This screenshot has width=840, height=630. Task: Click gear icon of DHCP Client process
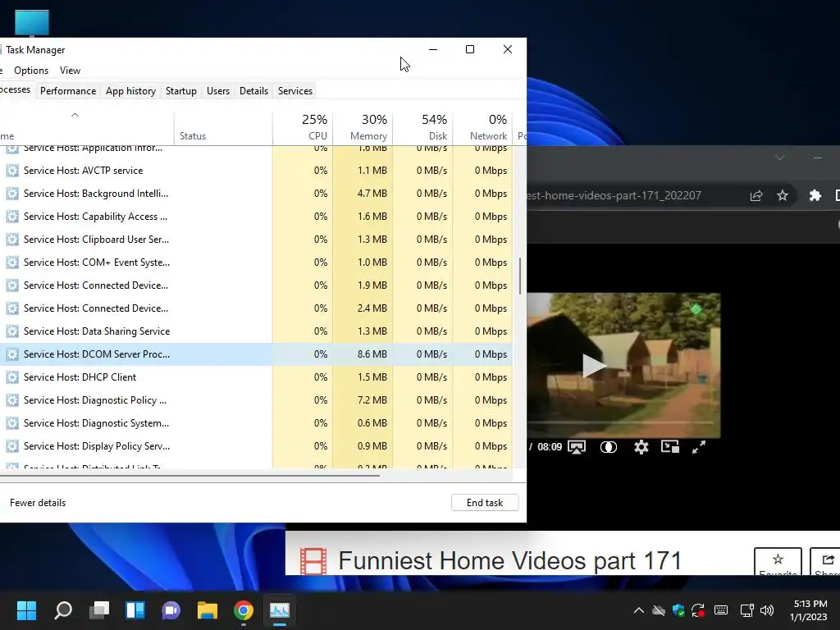click(x=12, y=377)
